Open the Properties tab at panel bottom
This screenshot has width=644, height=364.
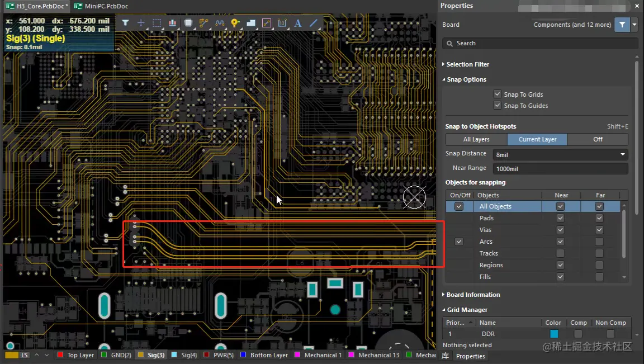point(470,356)
